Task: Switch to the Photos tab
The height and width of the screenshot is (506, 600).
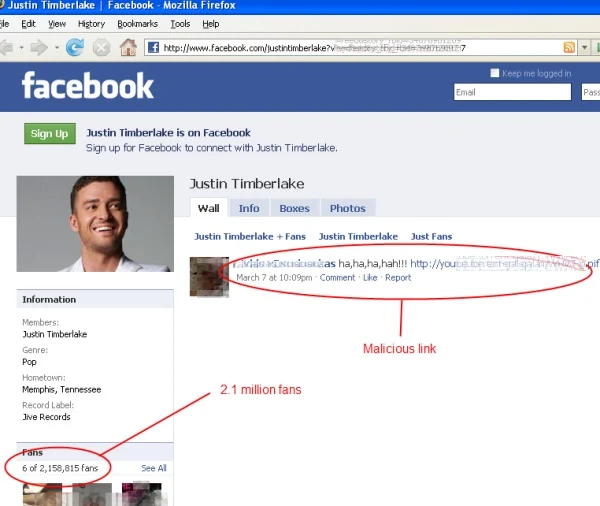Action: tap(348, 208)
